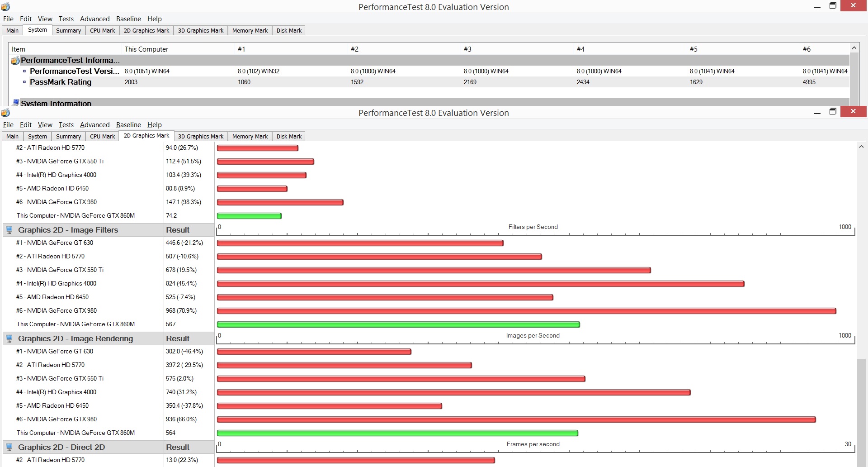The width and height of the screenshot is (868, 467).
Task: Click the Graphics 2D Image Filters monitor icon
Action: (x=9, y=230)
